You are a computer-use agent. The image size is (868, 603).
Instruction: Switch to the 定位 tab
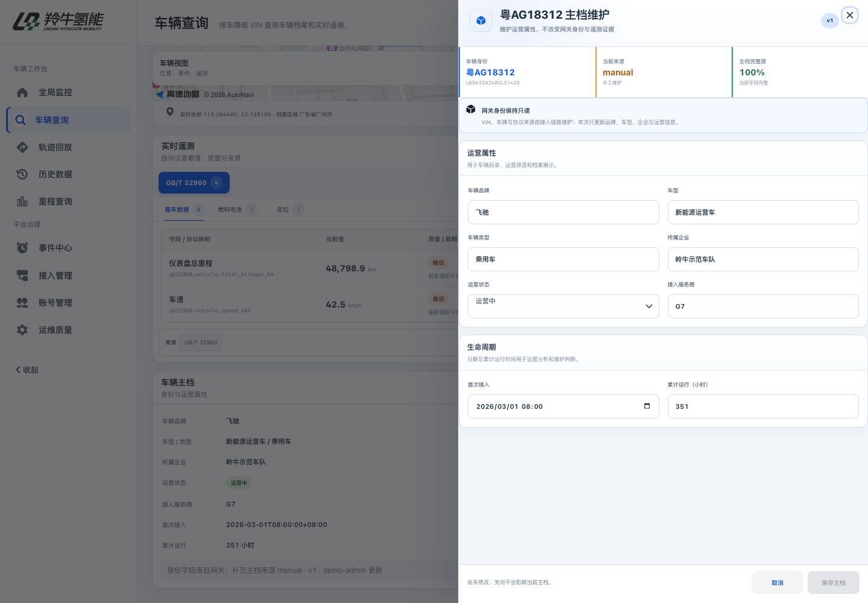pos(289,210)
